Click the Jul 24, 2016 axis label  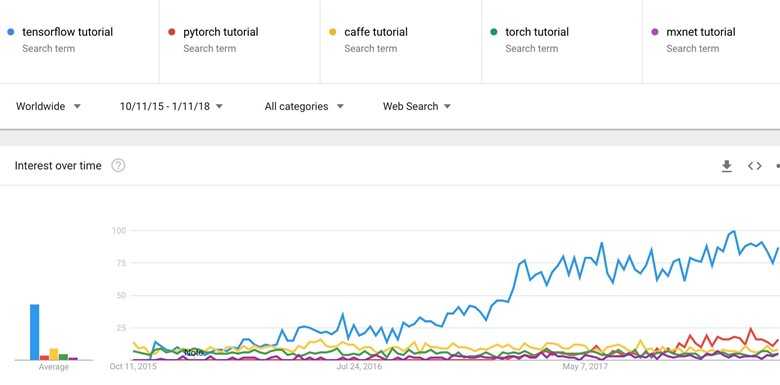point(359,367)
